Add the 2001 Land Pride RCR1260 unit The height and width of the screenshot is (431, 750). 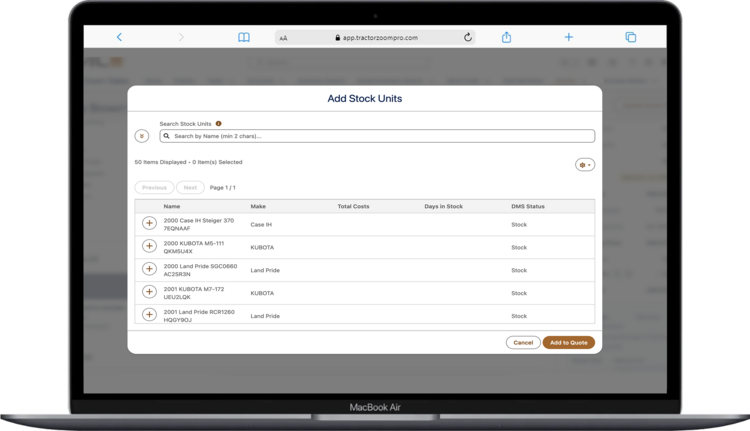click(149, 315)
